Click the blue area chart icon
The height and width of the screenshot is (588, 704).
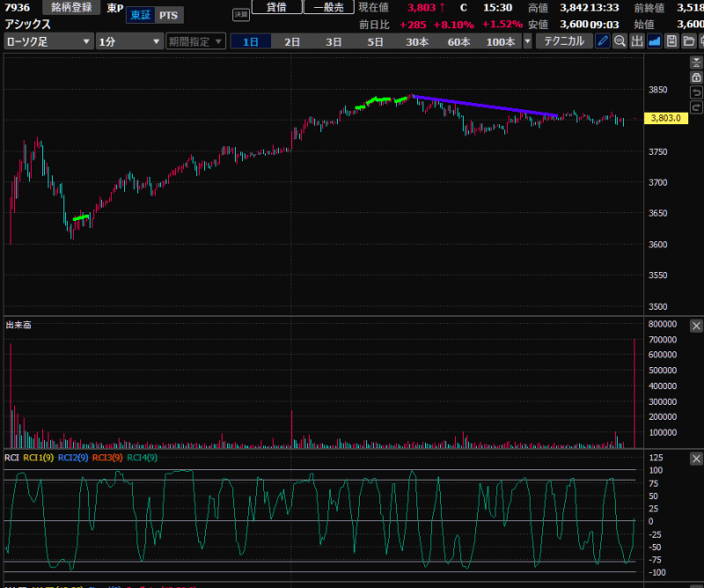[x=655, y=41]
